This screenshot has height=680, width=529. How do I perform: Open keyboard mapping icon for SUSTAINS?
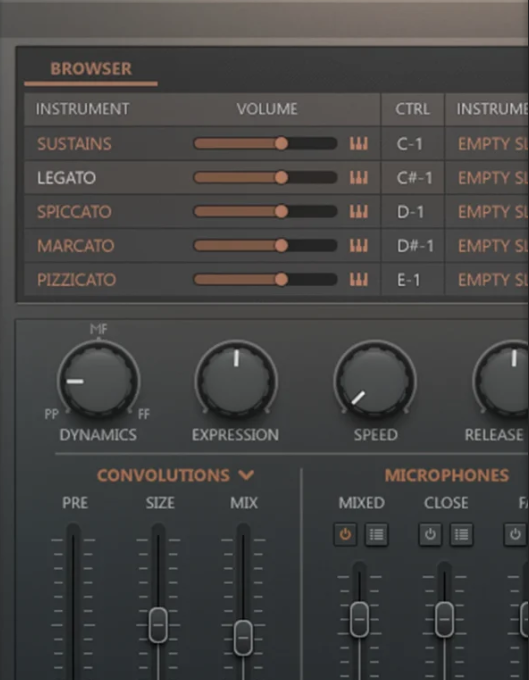coord(359,144)
